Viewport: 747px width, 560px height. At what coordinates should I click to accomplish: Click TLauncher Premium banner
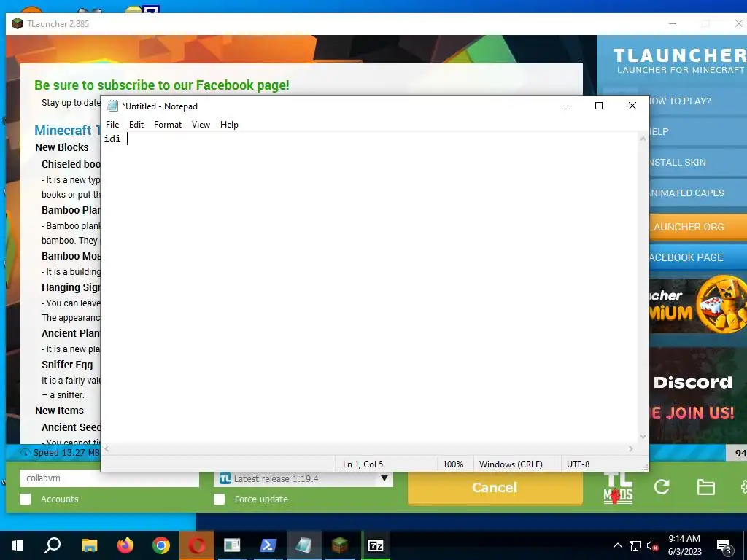coord(698,305)
